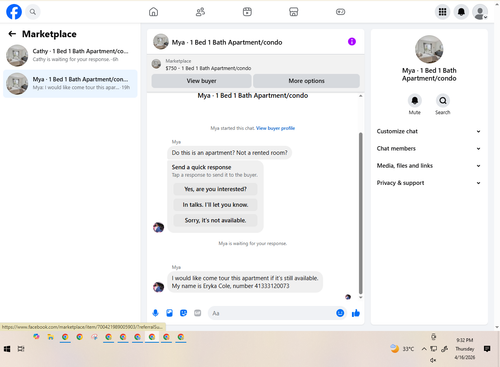Click the chat scrollbar down arrow
Screen dimensions: 500x367
pos(360,297)
